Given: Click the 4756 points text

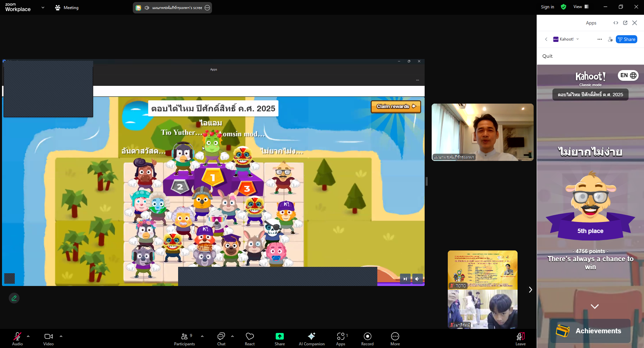Looking at the screenshot, I should (590, 251).
